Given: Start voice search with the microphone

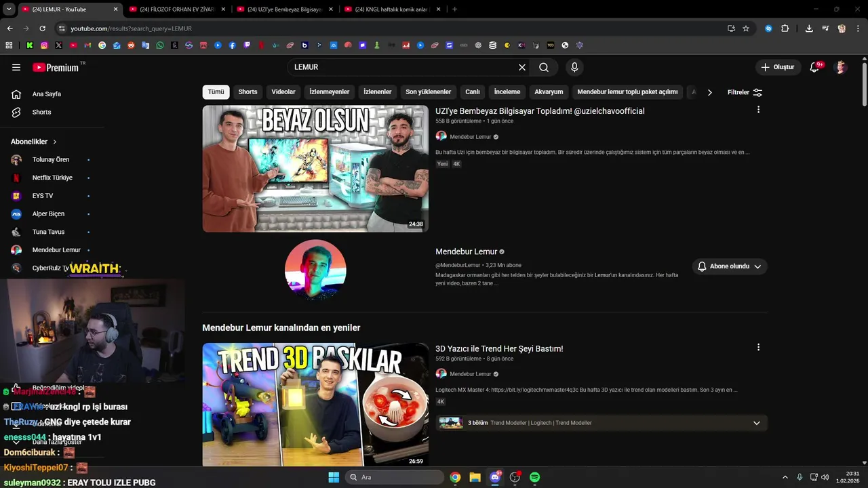Looking at the screenshot, I should [574, 67].
